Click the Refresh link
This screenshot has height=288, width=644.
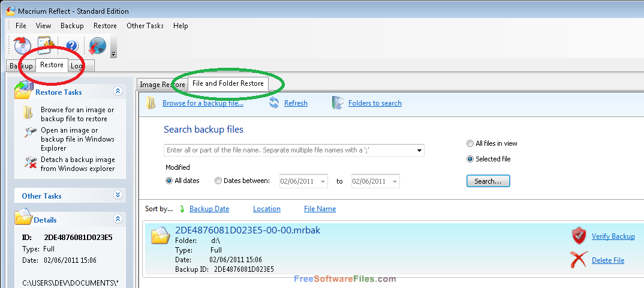(296, 103)
